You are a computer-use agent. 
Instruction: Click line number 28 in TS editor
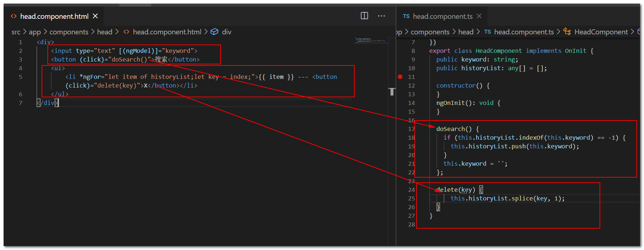click(411, 224)
